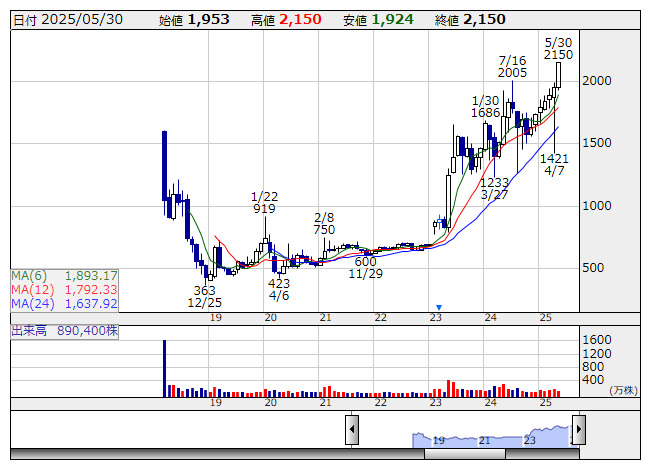Click the shaded range overview mini chart
653x470 pixels.
[x=491, y=436]
